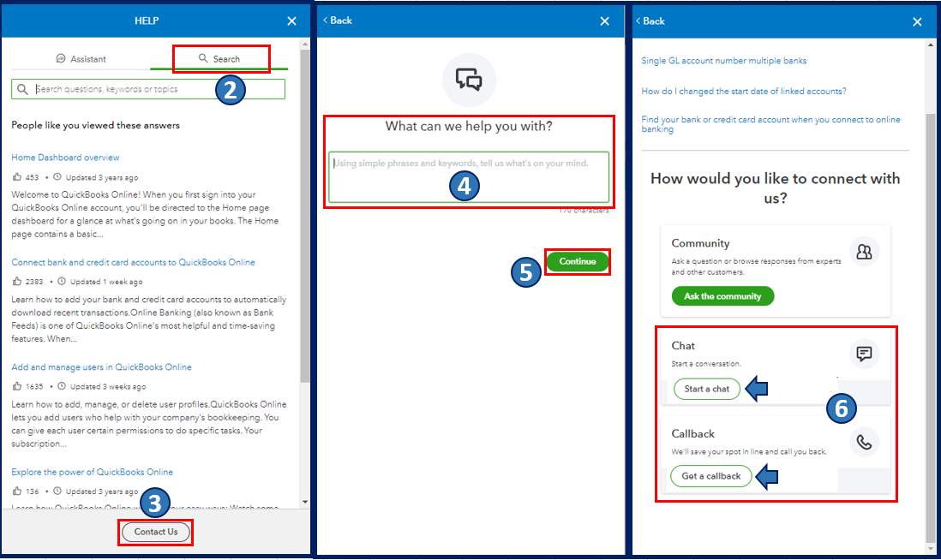Click the 'Updated 3 weeks ago' text
Screen dimensions: 941x560
[108, 387]
